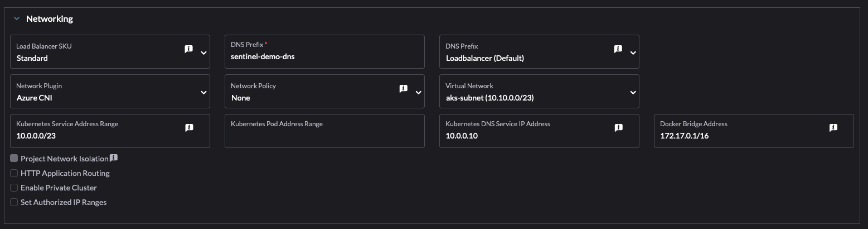868x229 pixels.
Task: Enable HTTP Application Routing checkbox
Action: pyautogui.click(x=14, y=173)
